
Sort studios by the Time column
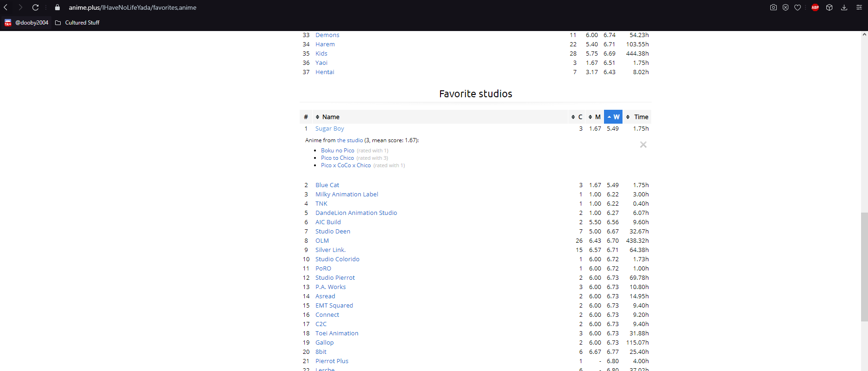coord(637,117)
